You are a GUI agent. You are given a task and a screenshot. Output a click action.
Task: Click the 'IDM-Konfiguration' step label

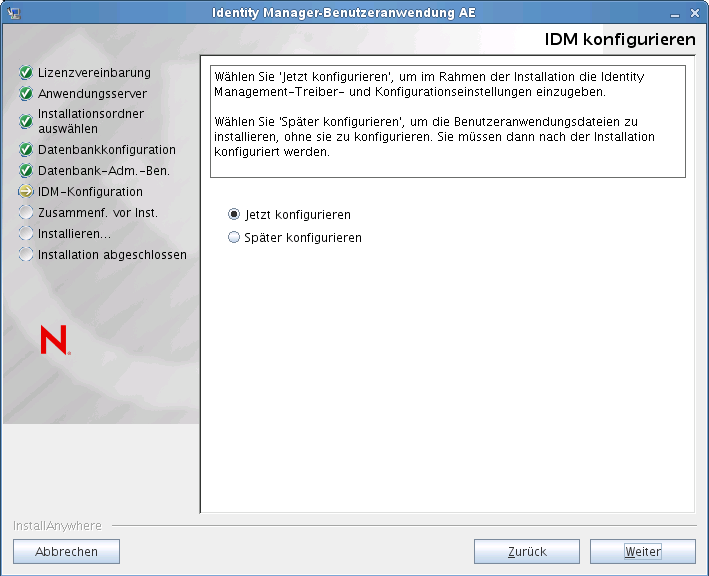tap(90, 192)
